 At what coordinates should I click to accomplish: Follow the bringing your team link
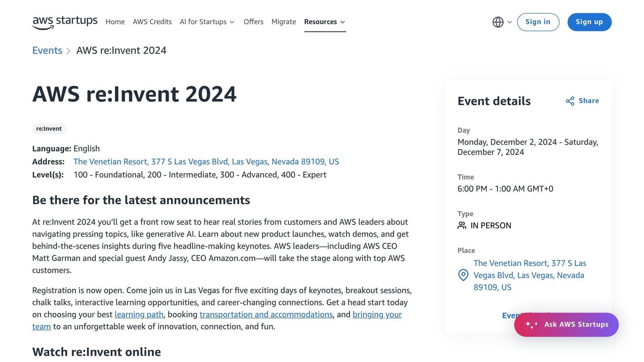(x=377, y=315)
